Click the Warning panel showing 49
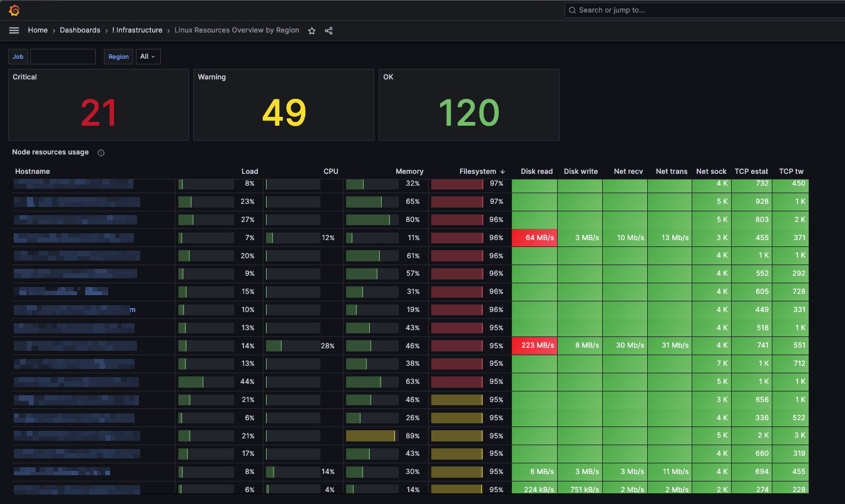 click(x=284, y=113)
